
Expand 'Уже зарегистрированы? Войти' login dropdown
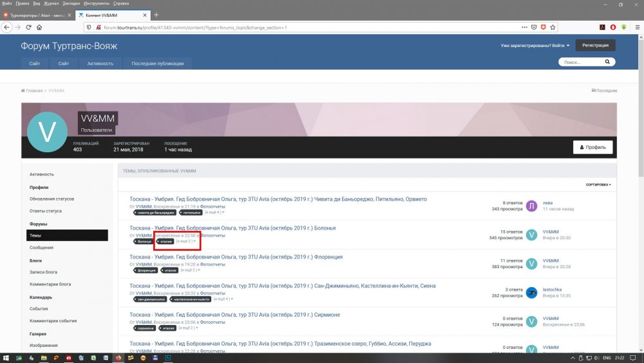coord(535,46)
